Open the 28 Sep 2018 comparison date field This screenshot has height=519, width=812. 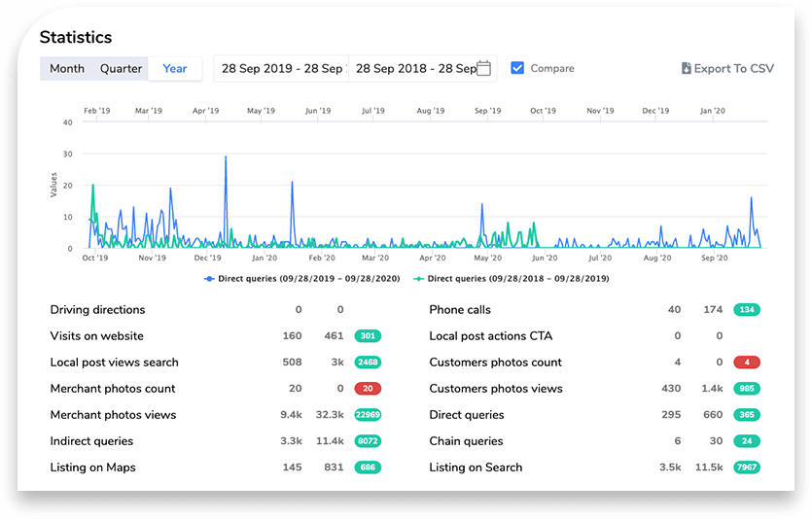click(414, 68)
